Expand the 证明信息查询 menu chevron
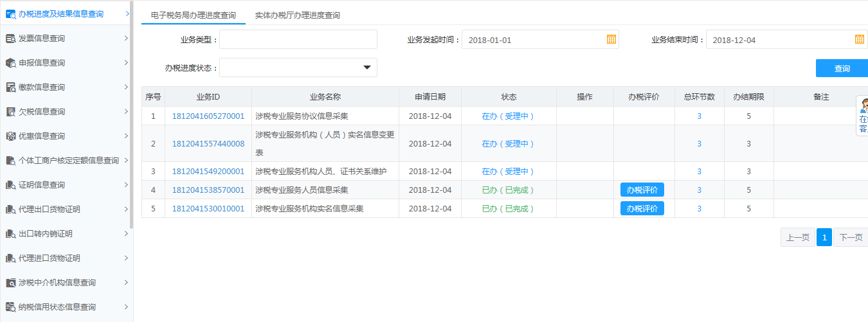The width and height of the screenshot is (868, 322). (x=126, y=185)
